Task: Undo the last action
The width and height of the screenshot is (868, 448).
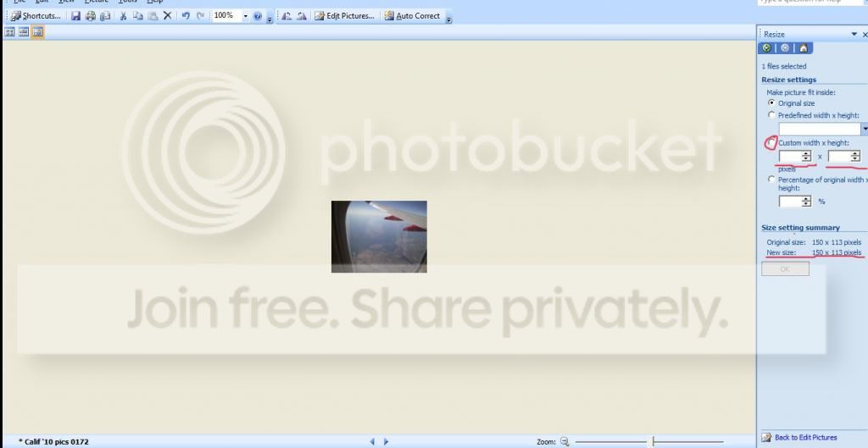Action: tap(186, 16)
